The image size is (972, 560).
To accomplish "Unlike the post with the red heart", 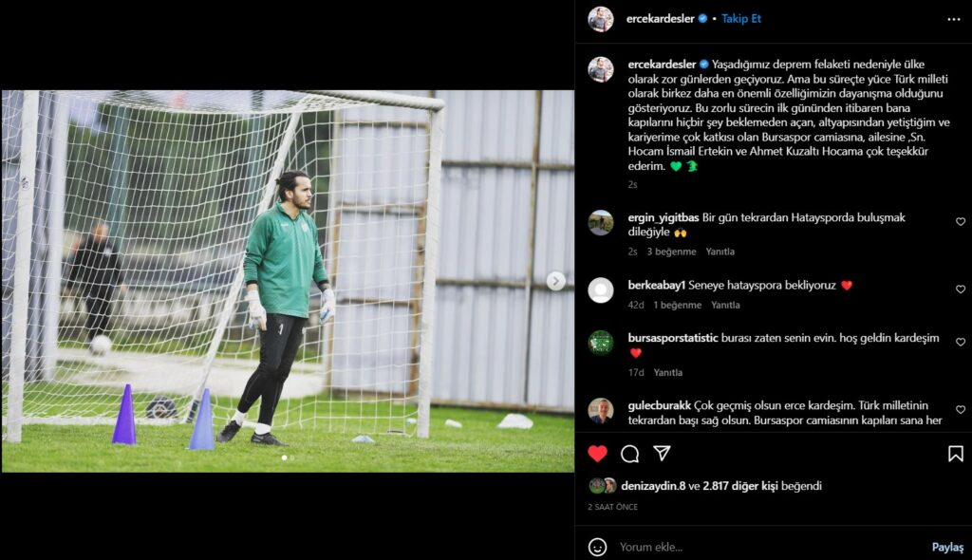I will (598, 454).
